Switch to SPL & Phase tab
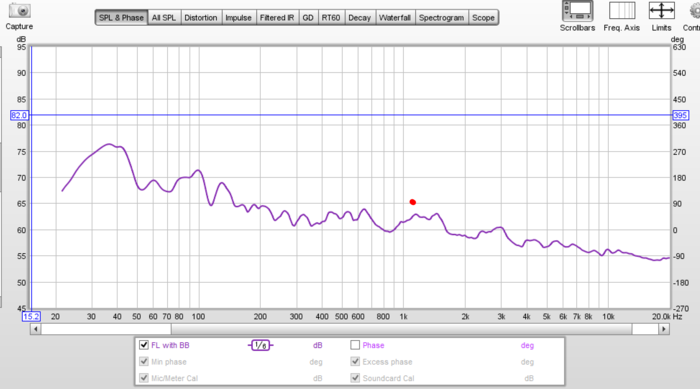The width and height of the screenshot is (700, 389). 121,18
